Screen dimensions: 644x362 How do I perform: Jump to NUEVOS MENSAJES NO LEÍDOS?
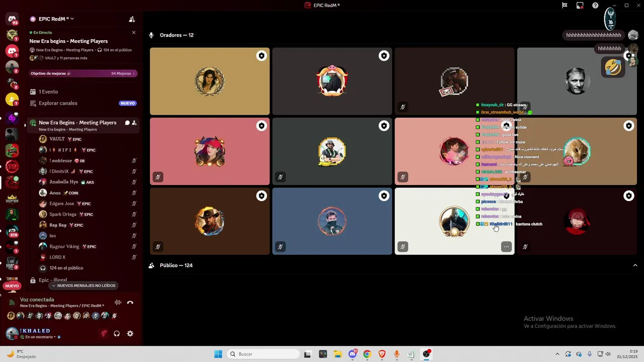pyautogui.click(x=84, y=286)
